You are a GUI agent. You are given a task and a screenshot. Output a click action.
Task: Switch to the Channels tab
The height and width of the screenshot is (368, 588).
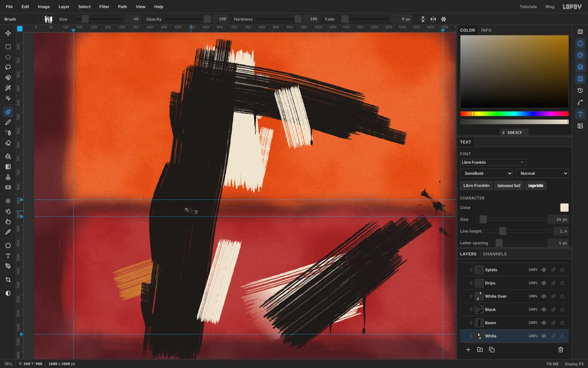click(x=495, y=254)
